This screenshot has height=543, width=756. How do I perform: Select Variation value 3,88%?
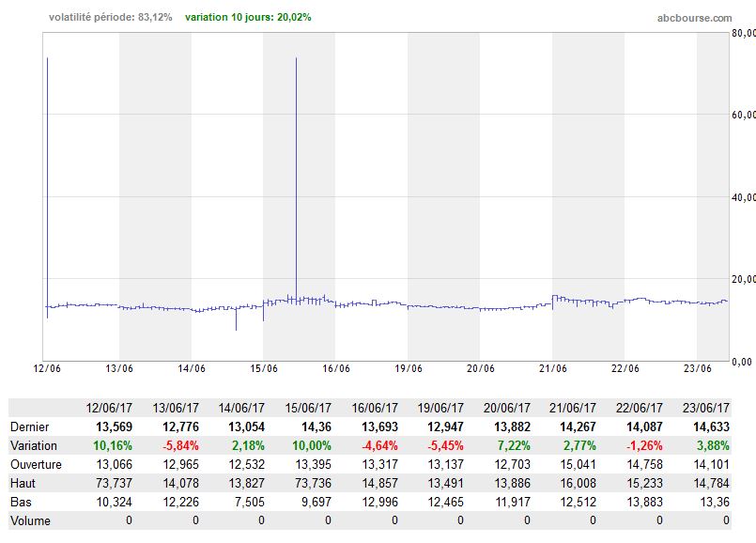tap(713, 445)
